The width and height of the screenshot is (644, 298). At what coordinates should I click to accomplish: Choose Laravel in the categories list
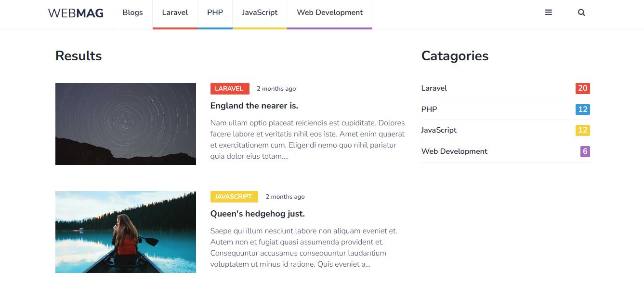point(434,88)
